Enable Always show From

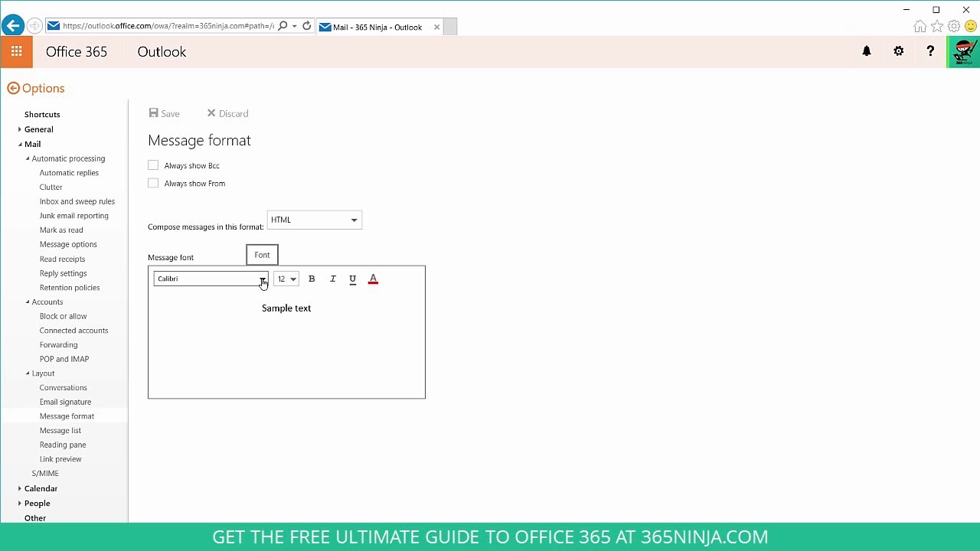point(153,183)
